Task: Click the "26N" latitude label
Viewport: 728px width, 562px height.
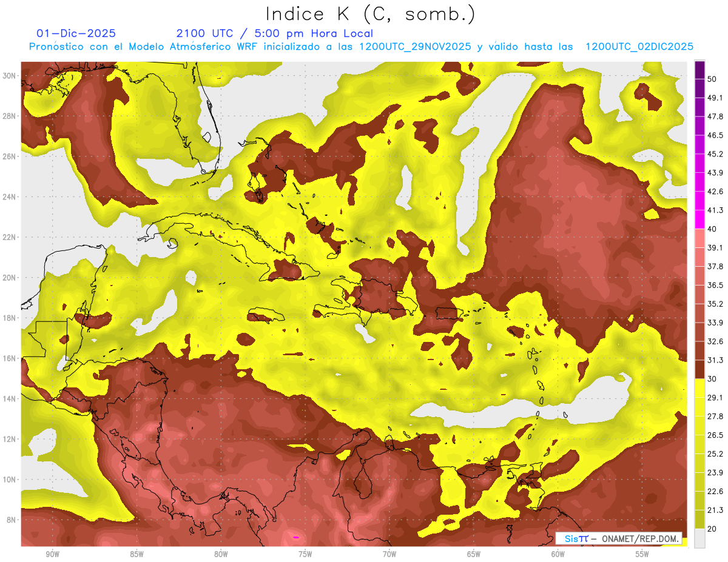Action: (x=10, y=156)
